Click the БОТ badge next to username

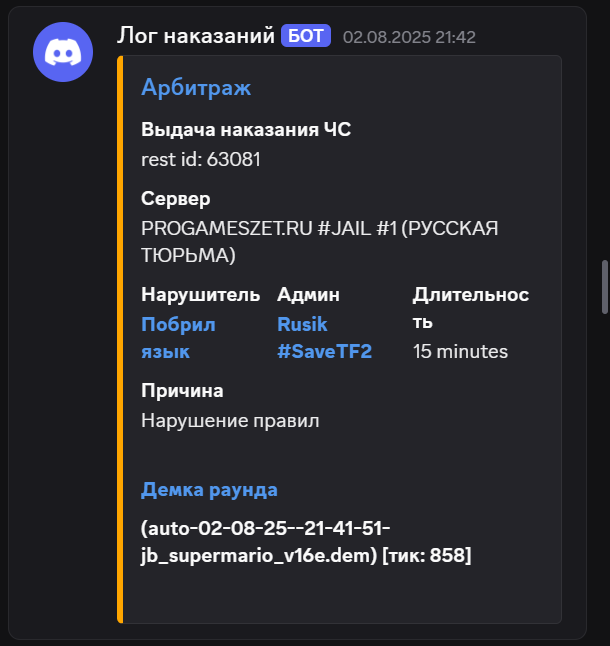[306, 36]
